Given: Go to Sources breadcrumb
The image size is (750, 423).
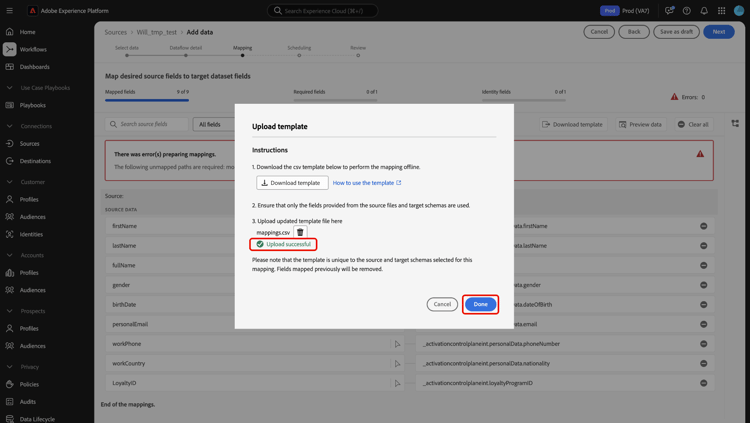Looking at the screenshot, I should (x=116, y=32).
